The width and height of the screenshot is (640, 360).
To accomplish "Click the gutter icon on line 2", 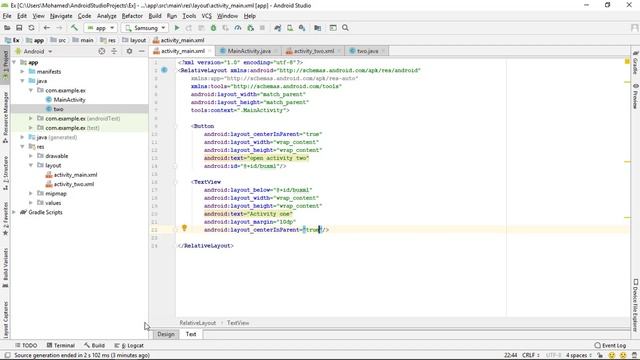I will [164, 70].
